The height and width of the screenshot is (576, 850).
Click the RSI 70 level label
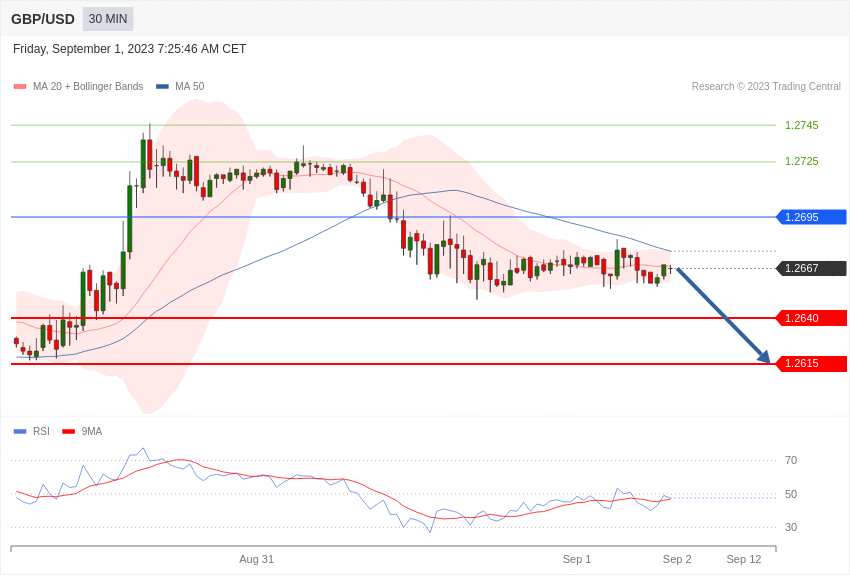click(x=791, y=461)
